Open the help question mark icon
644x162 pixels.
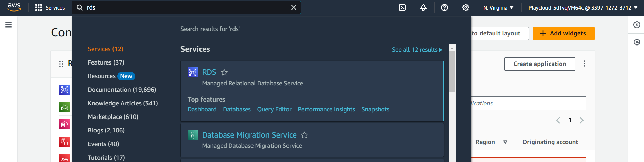(x=445, y=7)
